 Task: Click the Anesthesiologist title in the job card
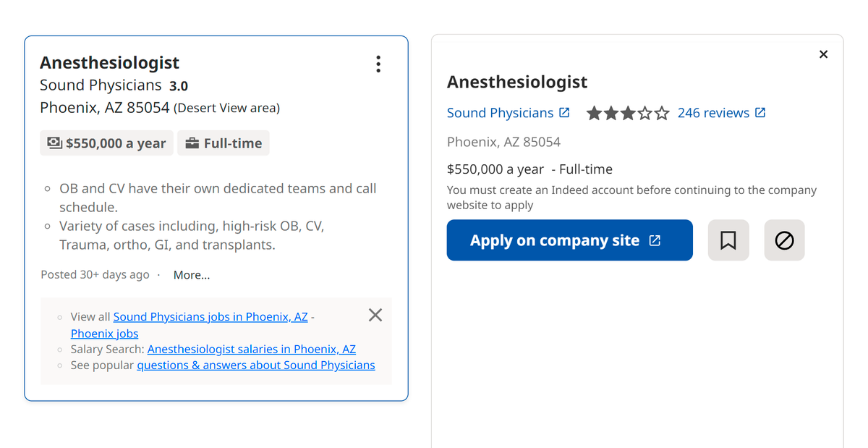(x=109, y=63)
